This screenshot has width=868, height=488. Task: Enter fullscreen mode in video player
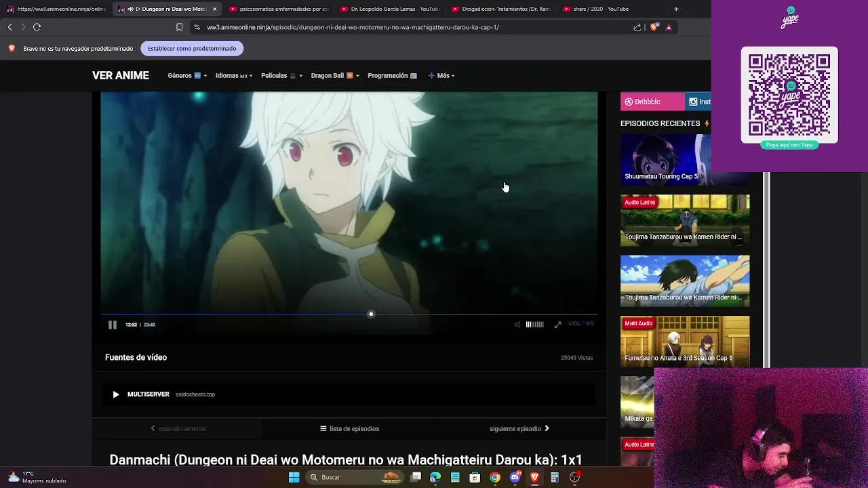coord(557,325)
